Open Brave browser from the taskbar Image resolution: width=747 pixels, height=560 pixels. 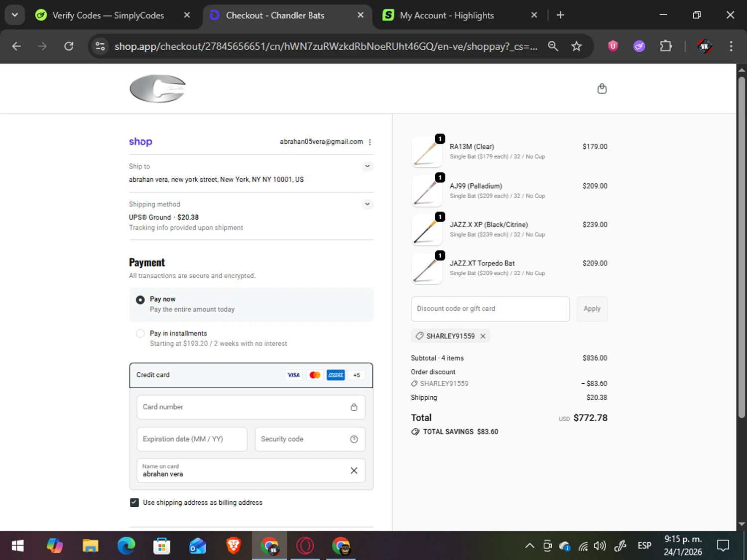click(234, 546)
